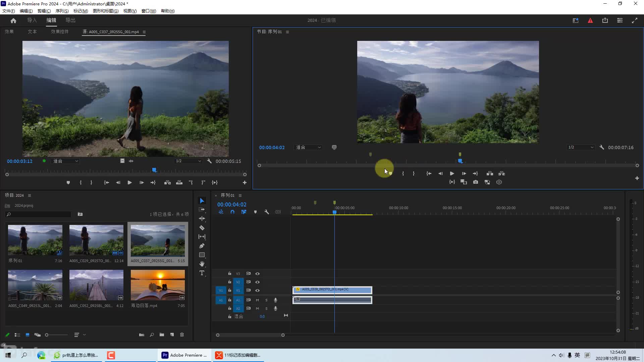Select the Type tool
Viewport: 644px width, 362px height.
(202, 273)
